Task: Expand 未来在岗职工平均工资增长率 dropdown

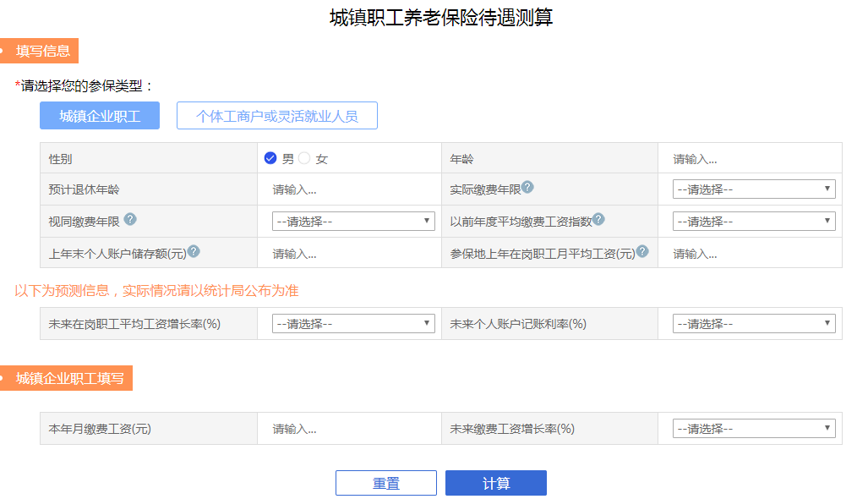Action: (x=353, y=323)
